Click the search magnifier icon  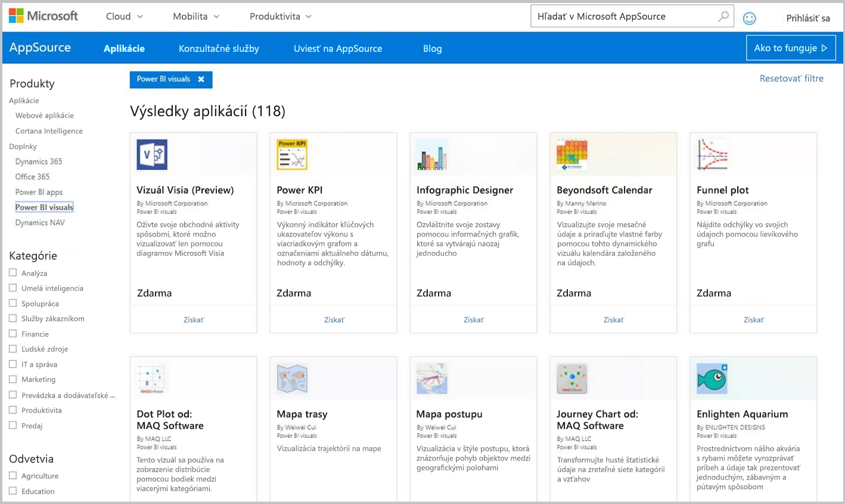pyautogui.click(x=722, y=16)
